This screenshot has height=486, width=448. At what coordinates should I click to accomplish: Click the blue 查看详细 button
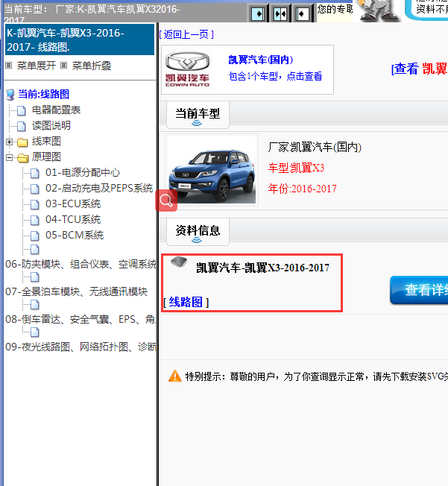tap(419, 290)
